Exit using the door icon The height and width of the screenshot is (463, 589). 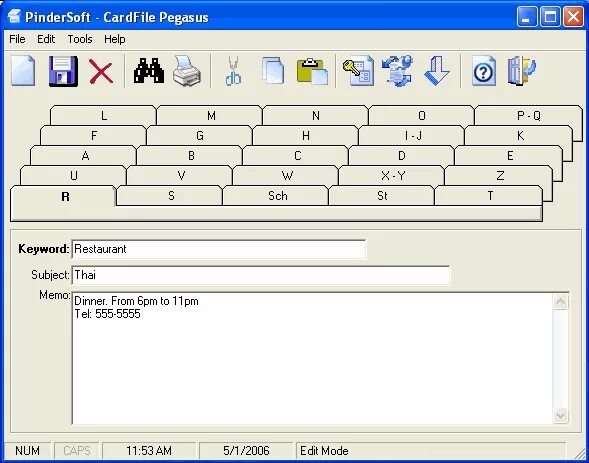522,71
